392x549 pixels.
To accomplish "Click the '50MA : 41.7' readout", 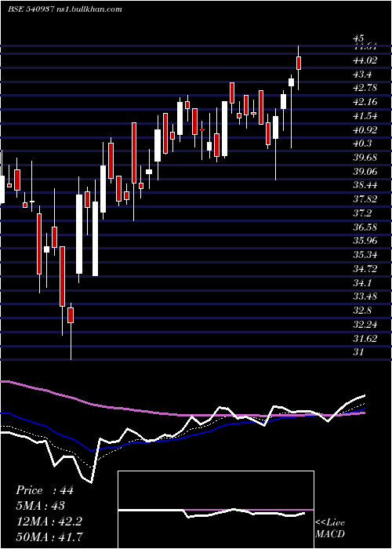I will 49,537.
